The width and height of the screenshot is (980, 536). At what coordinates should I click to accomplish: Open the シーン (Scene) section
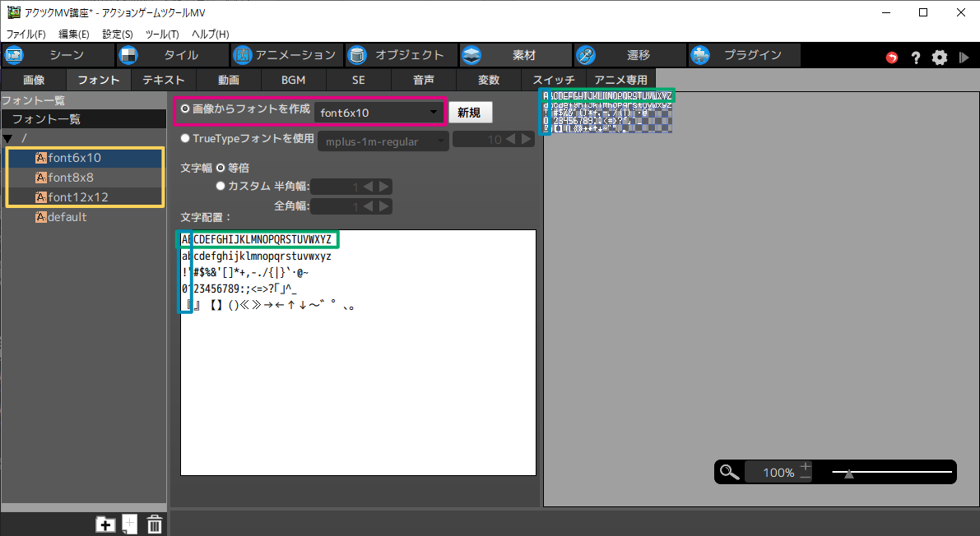click(56, 56)
